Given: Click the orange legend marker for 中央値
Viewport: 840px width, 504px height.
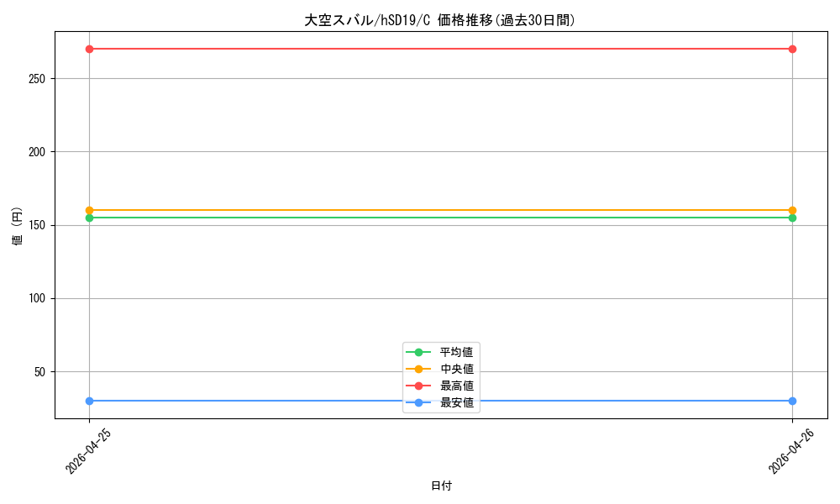Looking at the screenshot, I should pyautogui.click(x=419, y=369).
